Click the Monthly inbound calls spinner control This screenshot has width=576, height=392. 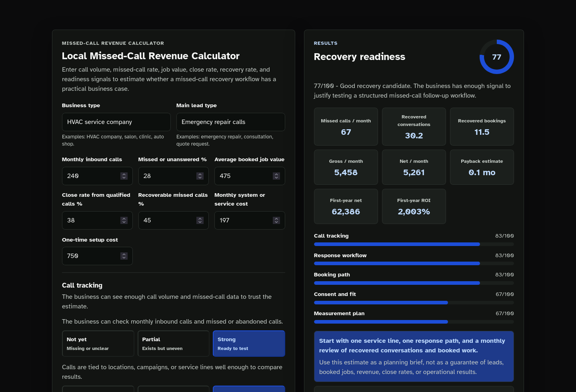pyautogui.click(x=124, y=176)
